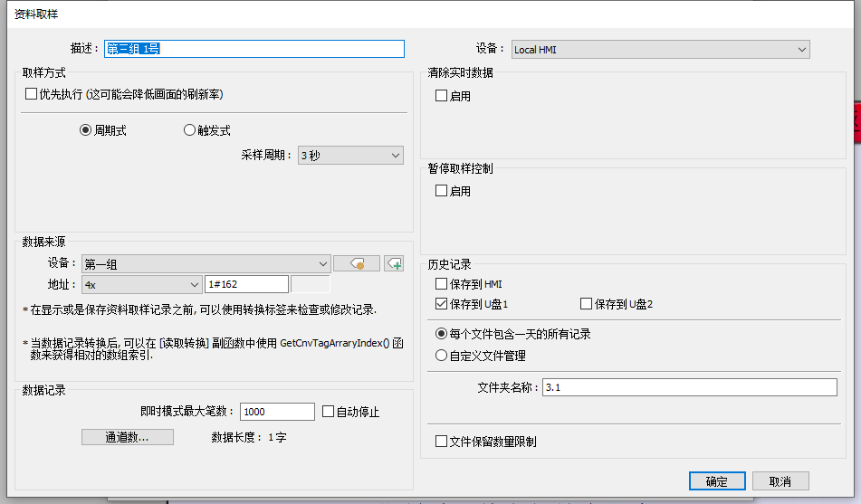Open the 第一组 data source device dropdown
The width and height of the screenshot is (861, 504).
(x=206, y=264)
